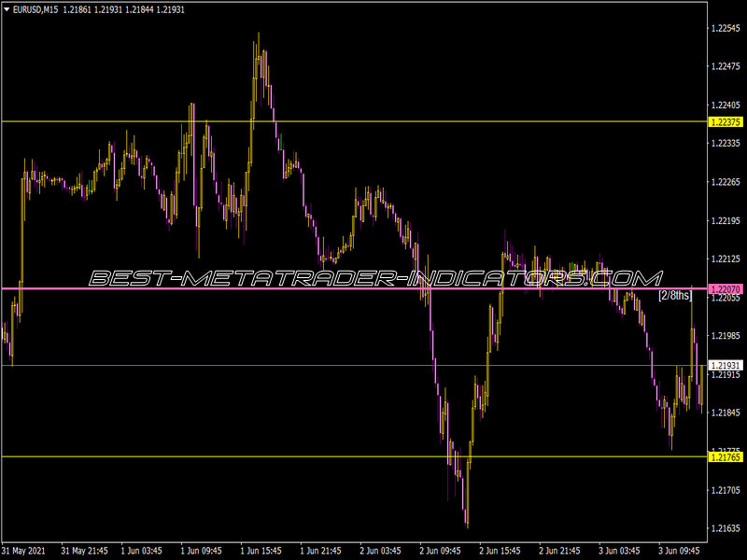Click the white current price label 1.21931
The image size is (747, 560).
[x=726, y=365]
